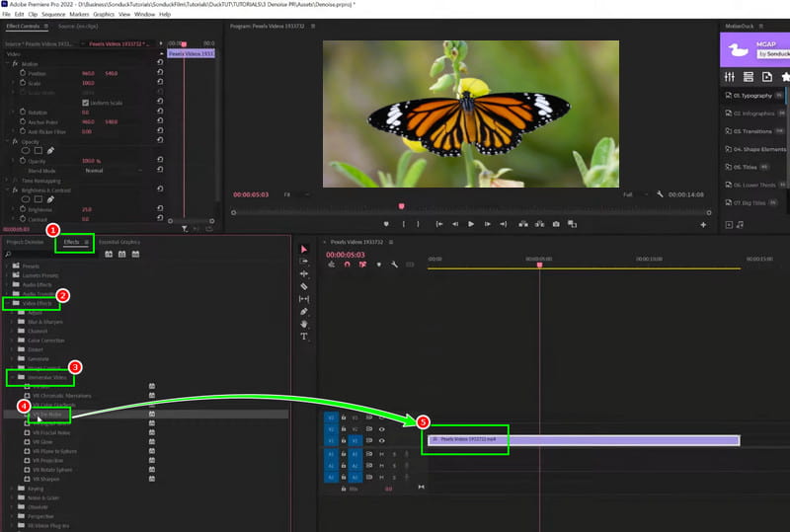Select the Selection tool arrow in timeline toolbar
This screenshot has height=532, width=790.
[304, 250]
